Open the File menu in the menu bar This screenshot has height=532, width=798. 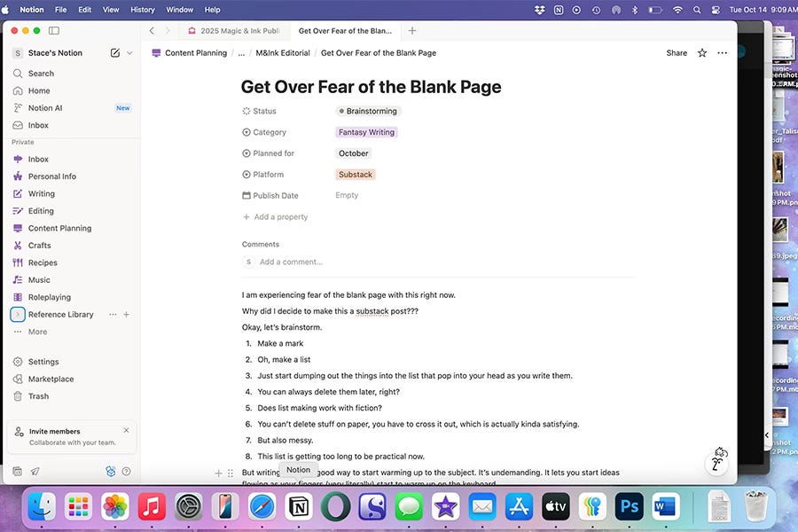(x=59, y=10)
